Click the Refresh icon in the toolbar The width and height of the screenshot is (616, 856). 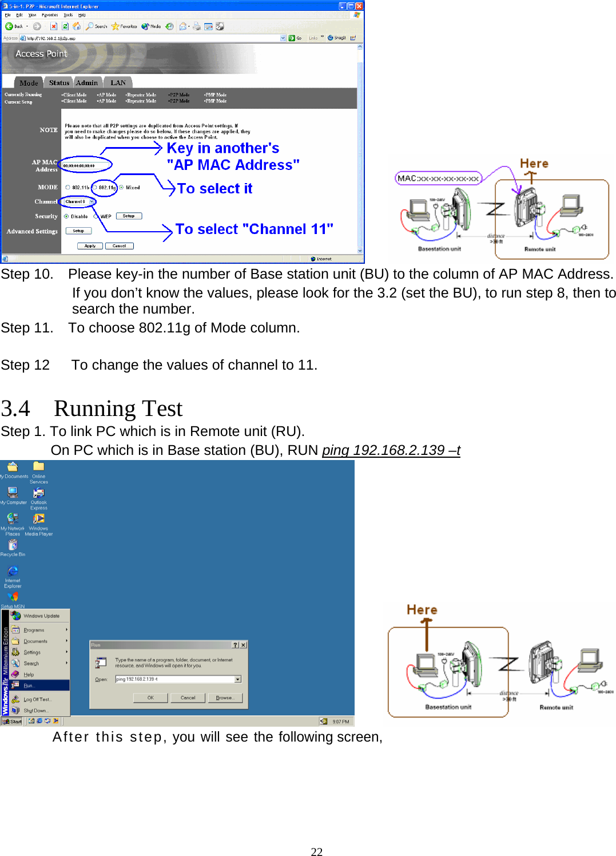[x=65, y=26]
